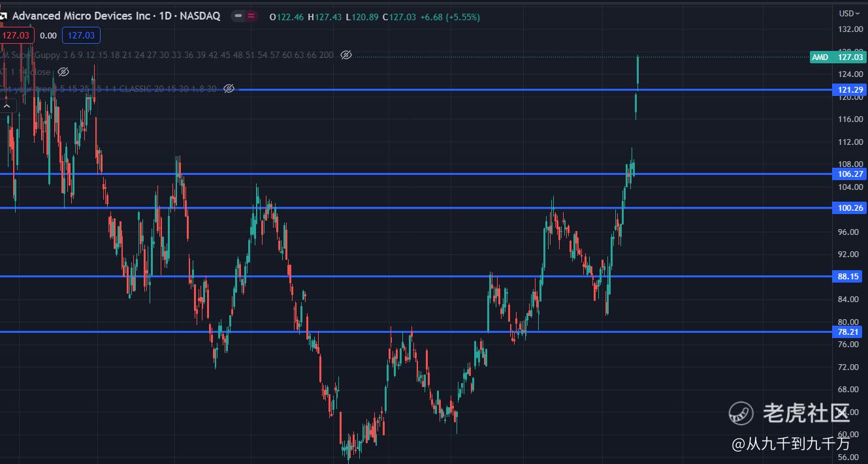Screen dimensions: 868x464
Task: Click the 116.00 price scale label
Action: (x=850, y=119)
